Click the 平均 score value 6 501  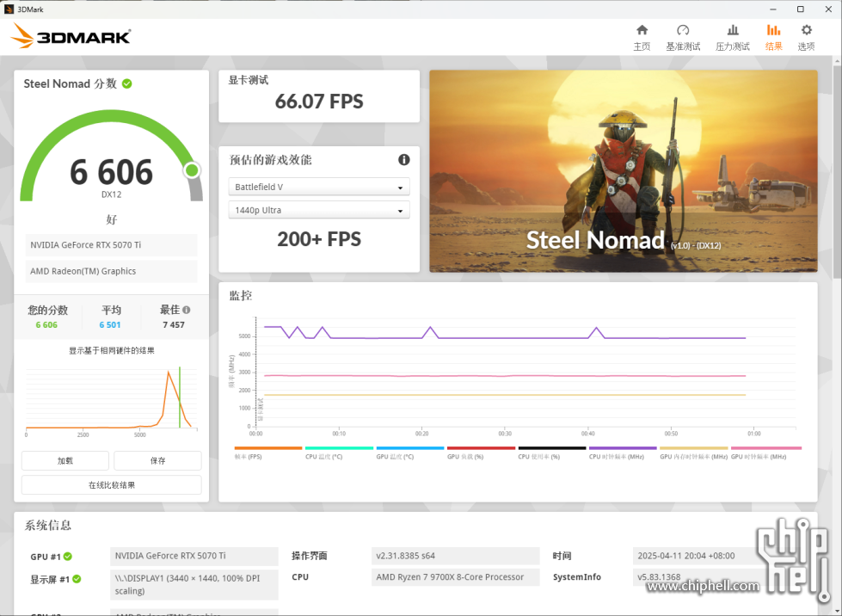110,325
